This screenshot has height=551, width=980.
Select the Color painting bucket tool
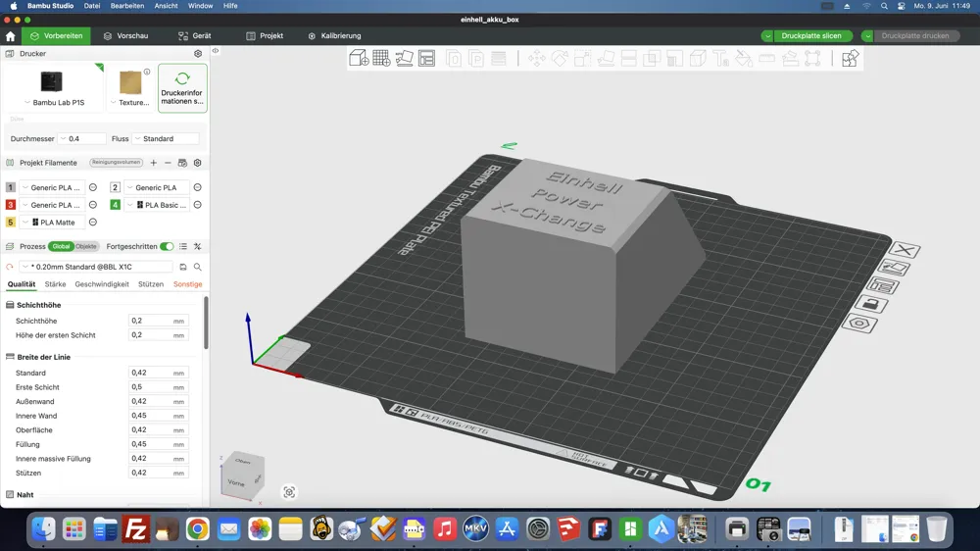point(744,58)
